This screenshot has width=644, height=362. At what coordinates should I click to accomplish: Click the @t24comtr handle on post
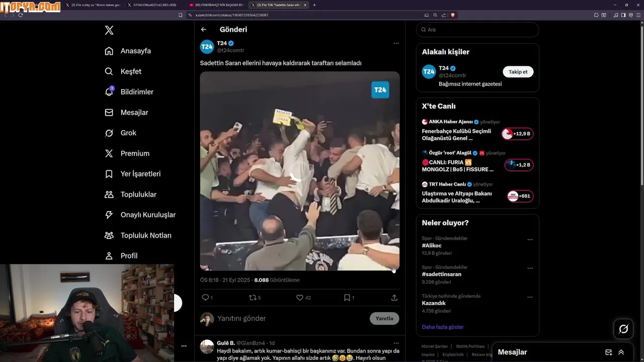[230, 50]
